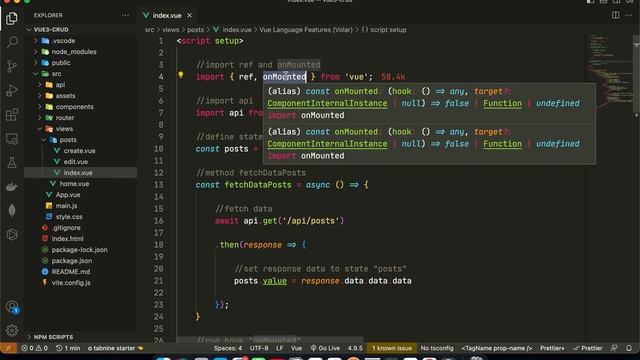Open home.vue in the explorer

pyautogui.click(x=74, y=184)
